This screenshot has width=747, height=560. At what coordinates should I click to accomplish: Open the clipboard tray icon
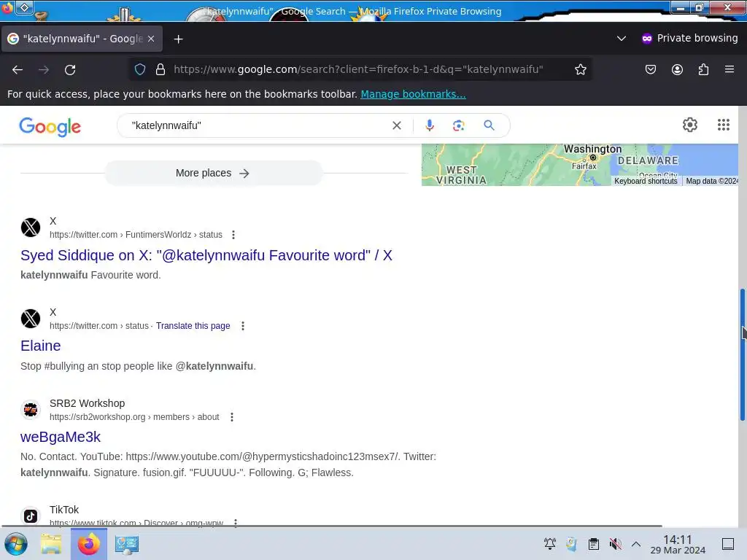coord(593,544)
